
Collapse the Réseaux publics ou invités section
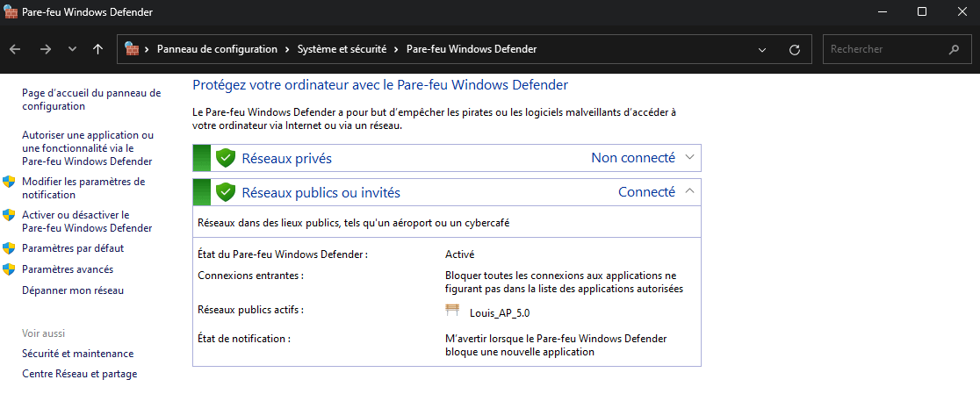pyautogui.click(x=689, y=191)
